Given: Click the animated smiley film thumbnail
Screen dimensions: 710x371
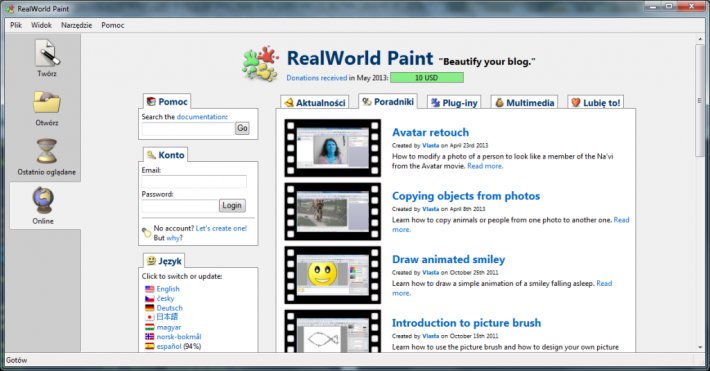Looking at the screenshot, I should pyautogui.click(x=333, y=275).
